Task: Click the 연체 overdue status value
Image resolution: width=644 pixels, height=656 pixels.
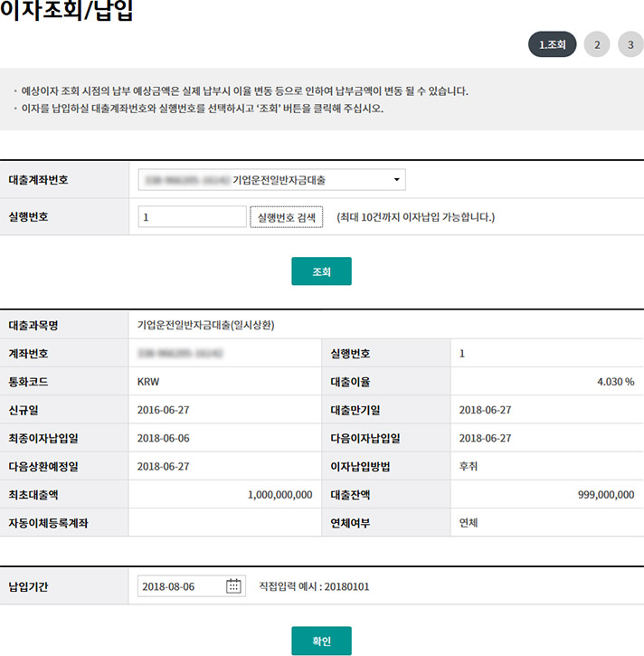Action: [x=469, y=523]
